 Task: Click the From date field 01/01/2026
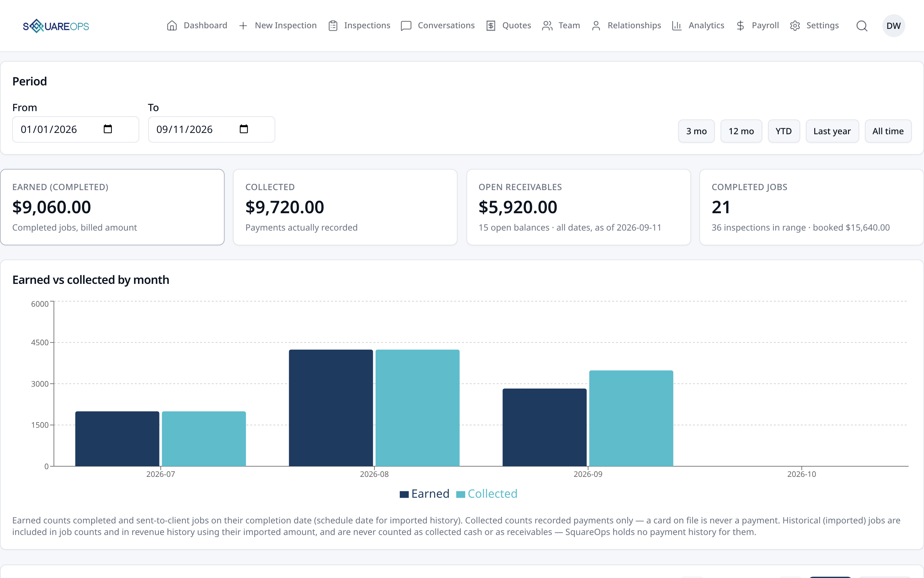pos(76,129)
